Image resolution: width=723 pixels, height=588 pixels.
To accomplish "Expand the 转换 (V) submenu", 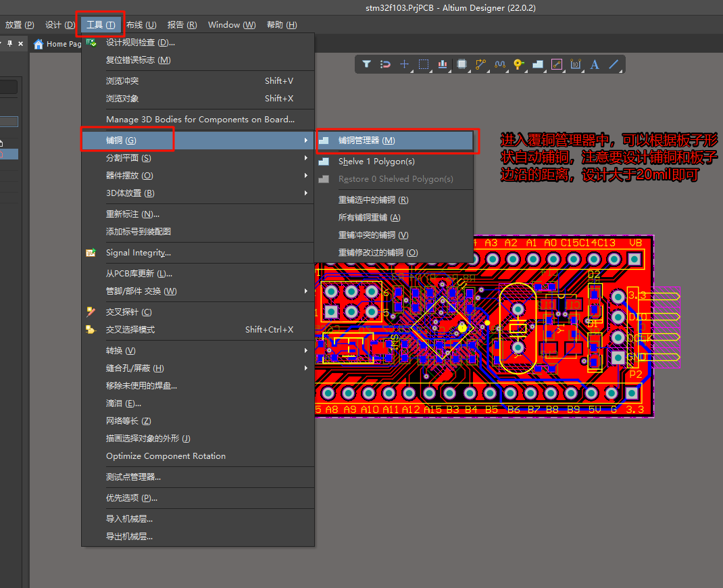I will click(x=198, y=351).
